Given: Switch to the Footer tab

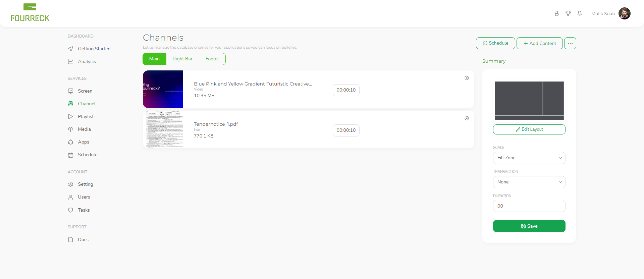Looking at the screenshot, I should coord(212,59).
